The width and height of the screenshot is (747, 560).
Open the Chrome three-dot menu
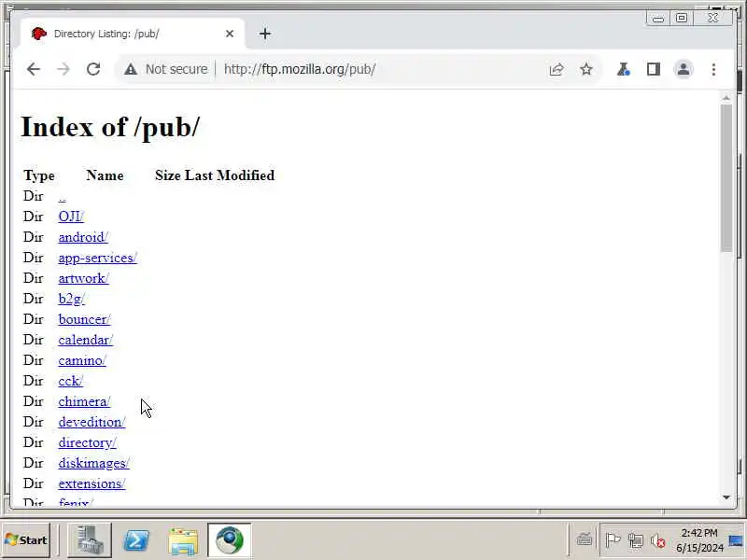pyautogui.click(x=713, y=69)
